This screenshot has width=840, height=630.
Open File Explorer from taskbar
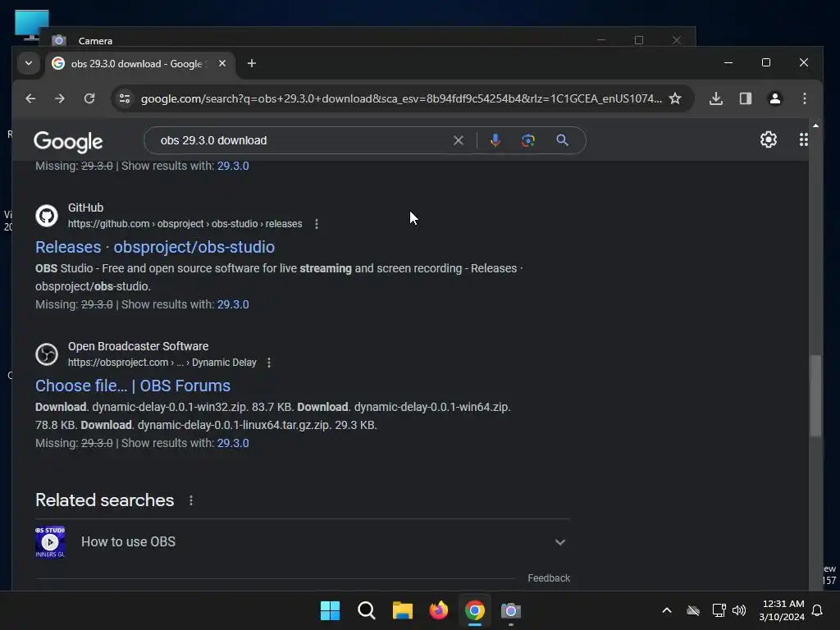402,610
